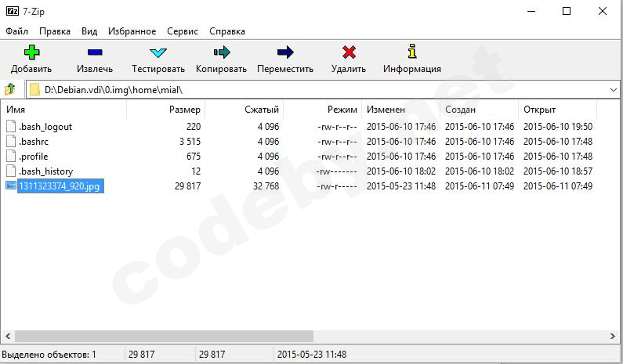Sort by Режим column header
The height and width of the screenshot is (364, 623).
tap(322, 110)
